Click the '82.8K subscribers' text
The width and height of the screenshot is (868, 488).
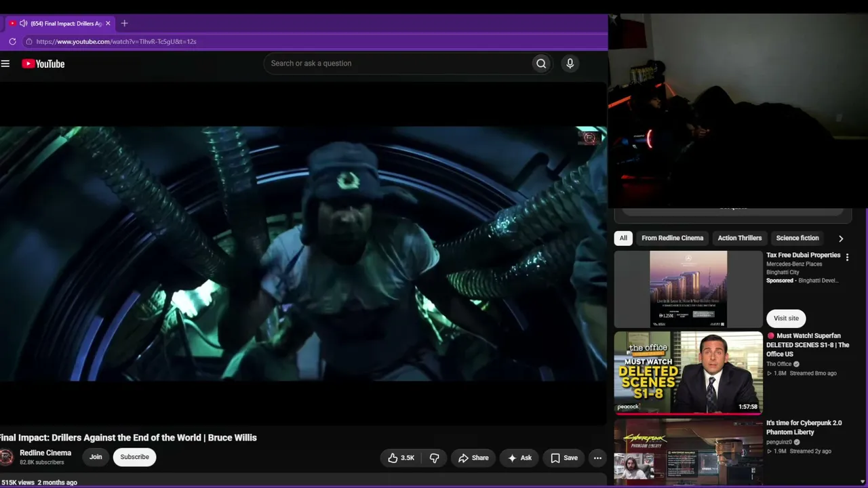coord(42,463)
